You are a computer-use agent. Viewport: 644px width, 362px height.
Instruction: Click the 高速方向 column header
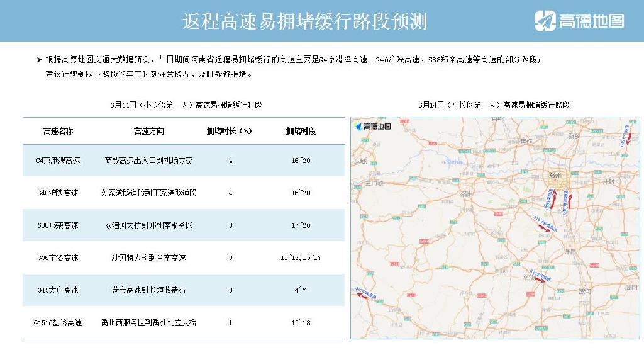click(148, 131)
